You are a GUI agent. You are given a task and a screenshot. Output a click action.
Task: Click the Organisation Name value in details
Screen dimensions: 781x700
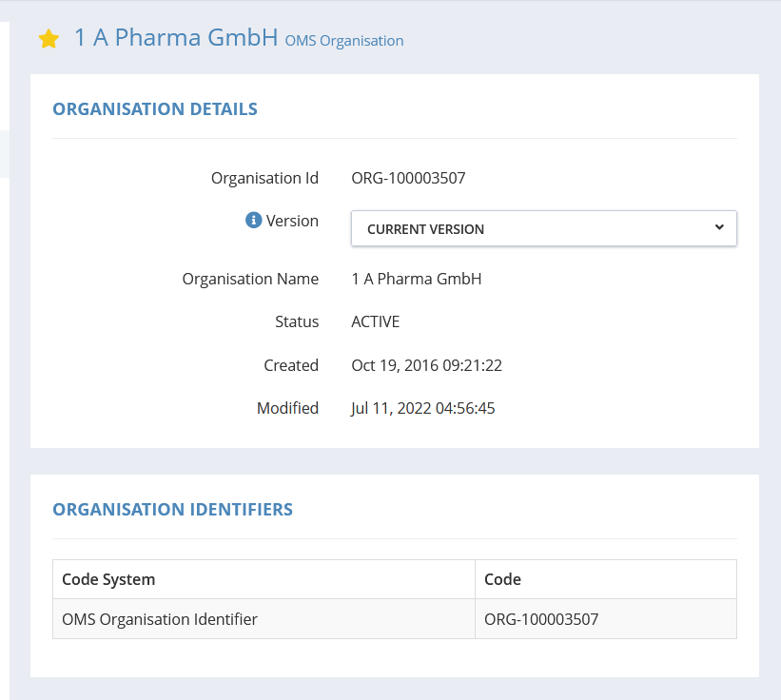[417, 279]
